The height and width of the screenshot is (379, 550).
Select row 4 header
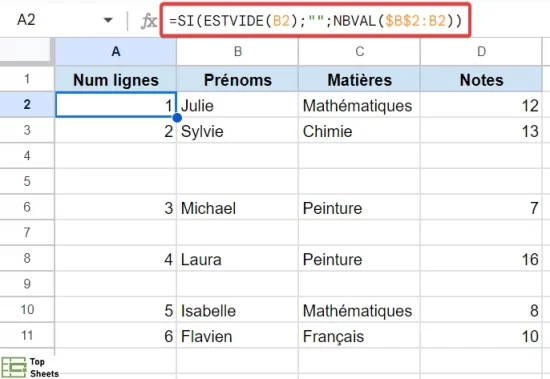27,156
